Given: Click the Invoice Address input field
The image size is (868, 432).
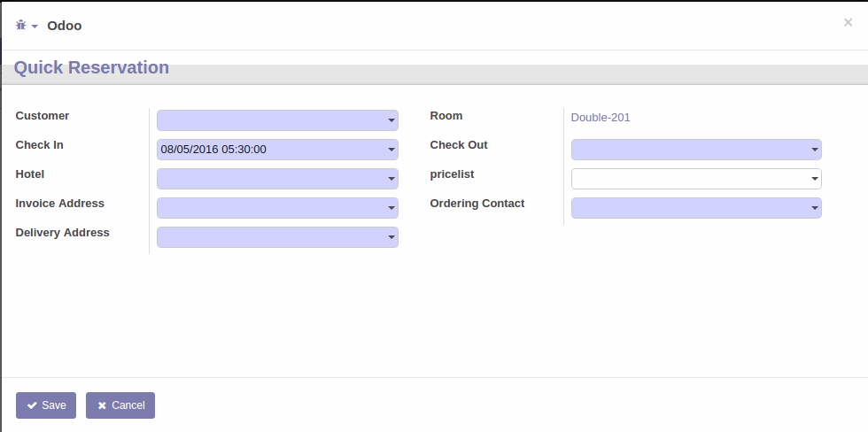Looking at the screenshot, I should pos(277,208).
